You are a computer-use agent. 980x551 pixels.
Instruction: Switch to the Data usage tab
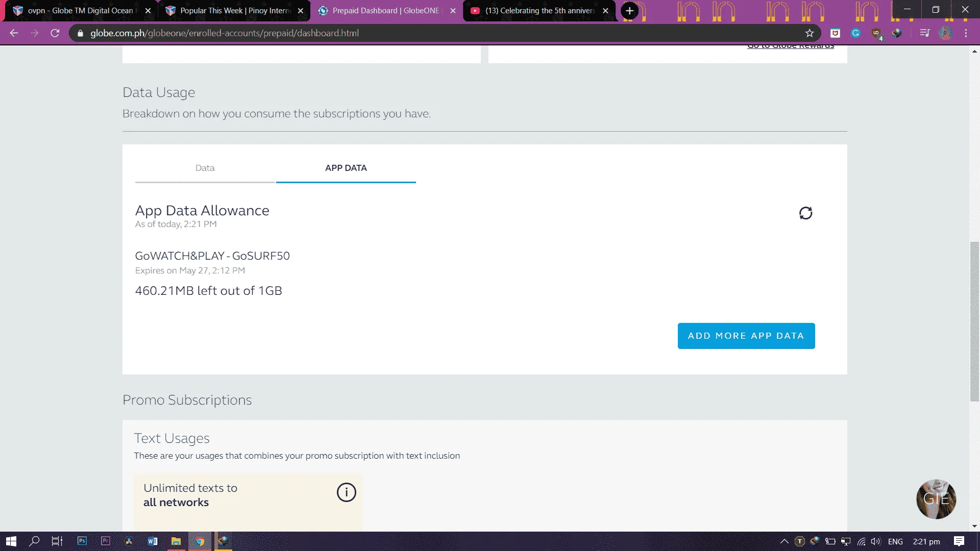click(x=205, y=168)
